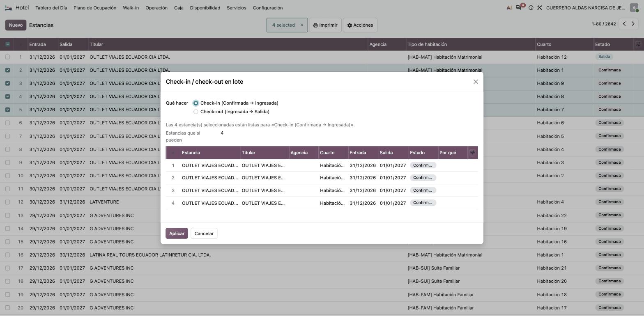
Task: Sort dialog table by the Estancia column
Action: click(210, 153)
